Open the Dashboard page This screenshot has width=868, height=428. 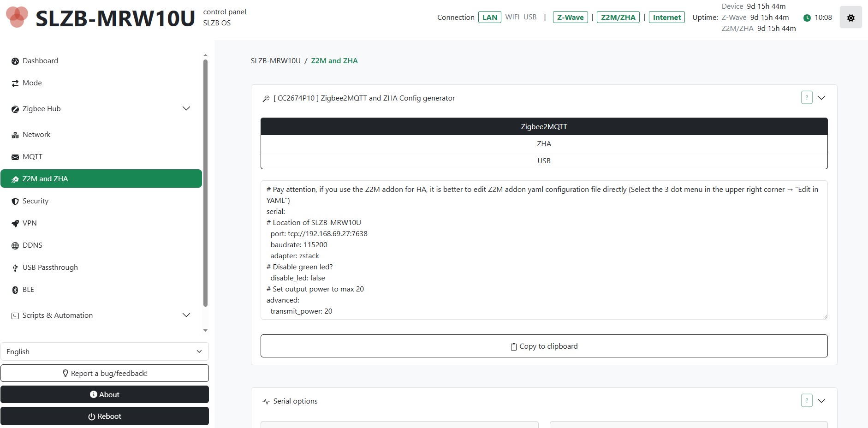coord(101,61)
